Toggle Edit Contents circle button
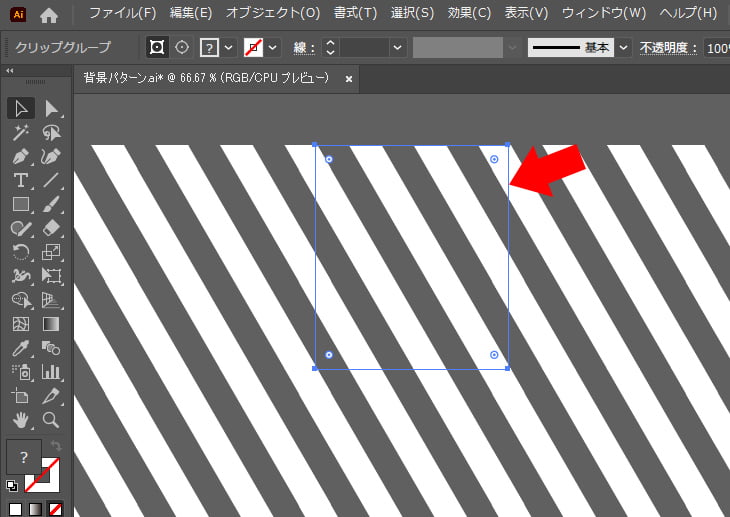 pos(181,48)
